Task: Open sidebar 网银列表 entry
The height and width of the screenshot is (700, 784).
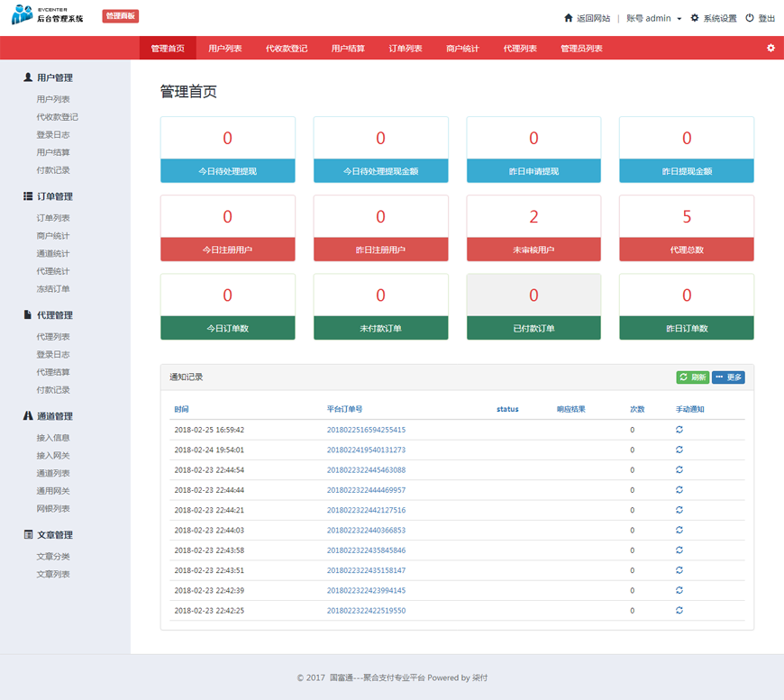Action: pyautogui.click(x=53, y=508)
